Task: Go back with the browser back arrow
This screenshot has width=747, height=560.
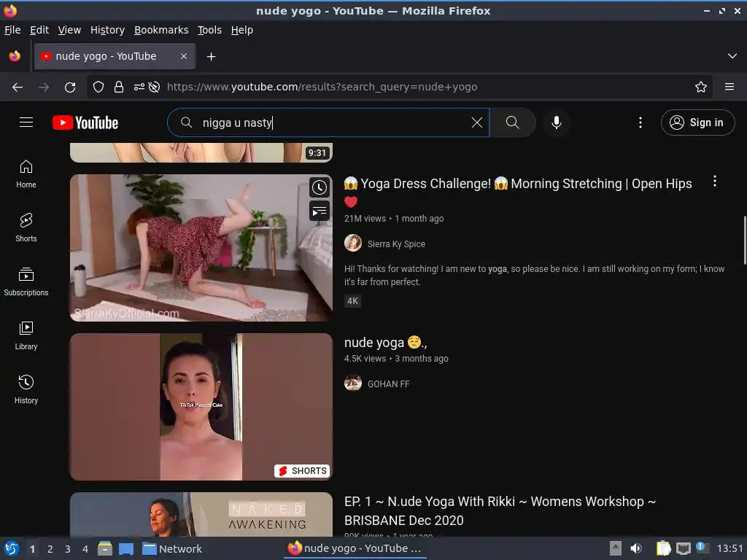Action: tap(18, 87)
